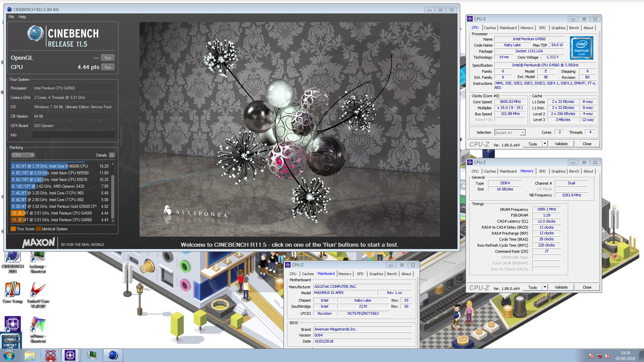The image size is (644, 362).
Task: Open the taskmgr Shortcut desktop icon
Action: point(38,262)
